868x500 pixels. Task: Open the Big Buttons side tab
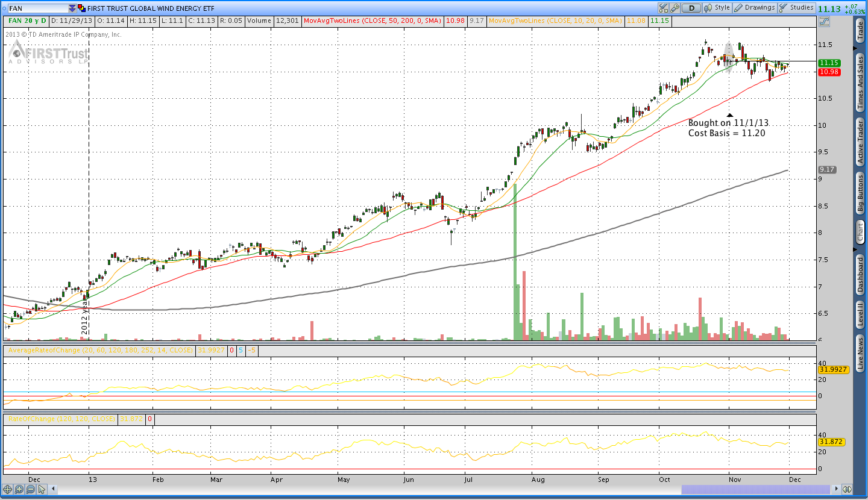click(x=860, y=193)
